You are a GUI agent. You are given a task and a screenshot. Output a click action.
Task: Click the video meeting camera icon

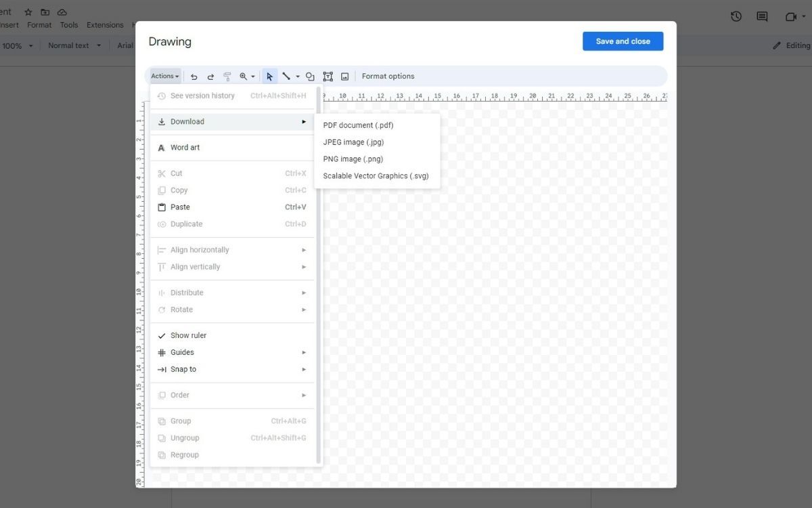790,17
